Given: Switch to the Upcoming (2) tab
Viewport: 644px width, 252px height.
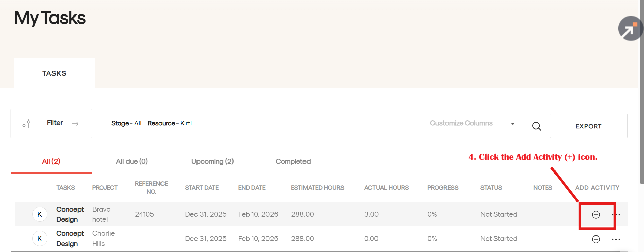Looking at the screenshot, I should click(x=212, y=162).
